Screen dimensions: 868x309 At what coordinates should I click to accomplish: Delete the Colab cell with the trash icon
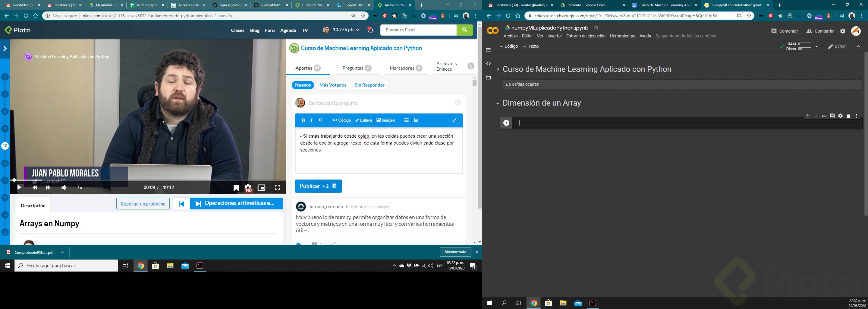[848, 116]
